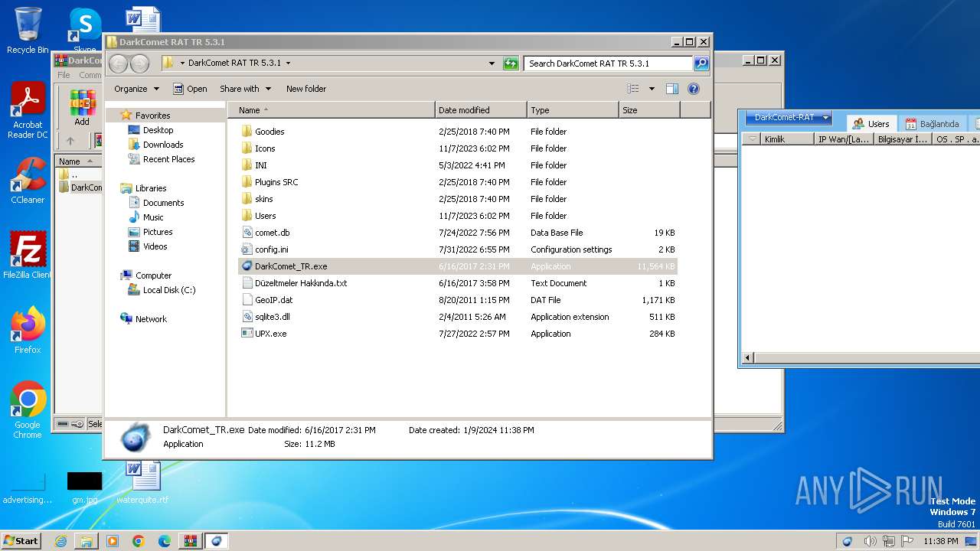The height and width of the screenshot is (551, 980).
Task: Open the Share with dropdown
Action: [x=245, y=89]
